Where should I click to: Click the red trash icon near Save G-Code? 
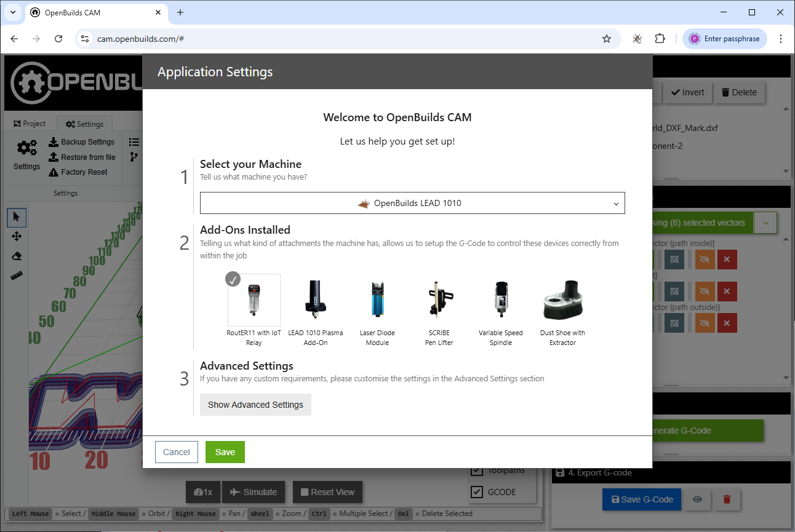pos(727,499)
